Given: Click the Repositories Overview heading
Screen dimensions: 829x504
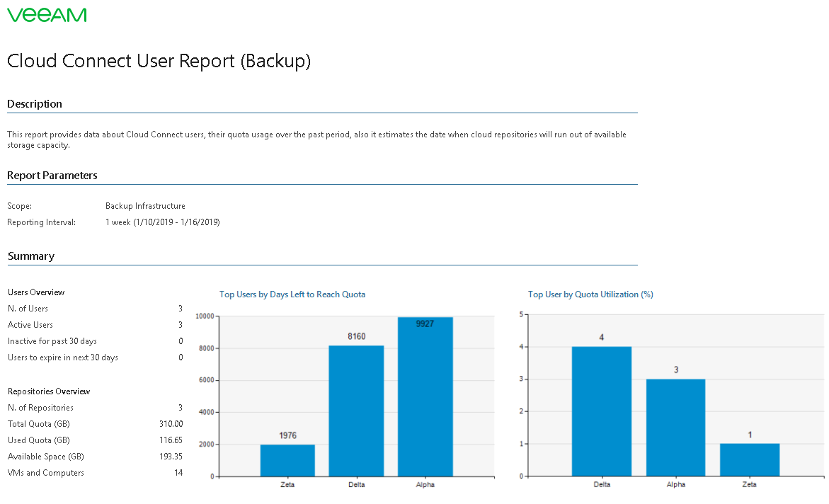Looking at the screenshot, I should coord(49,391).
